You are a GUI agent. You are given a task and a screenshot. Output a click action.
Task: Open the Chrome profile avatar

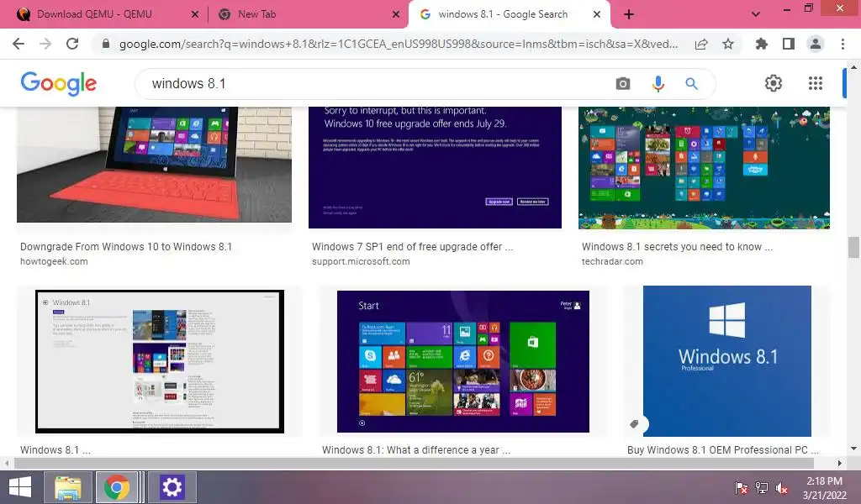tap(816, 44)
